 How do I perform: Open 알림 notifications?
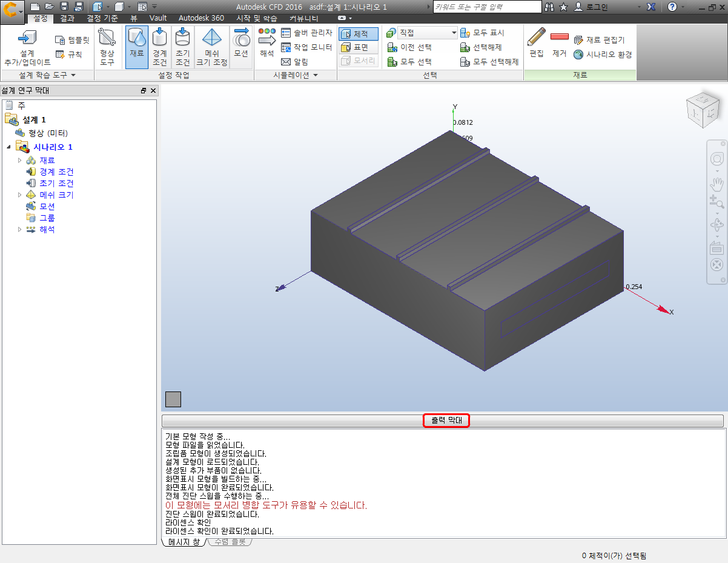(x=295, y=61)
